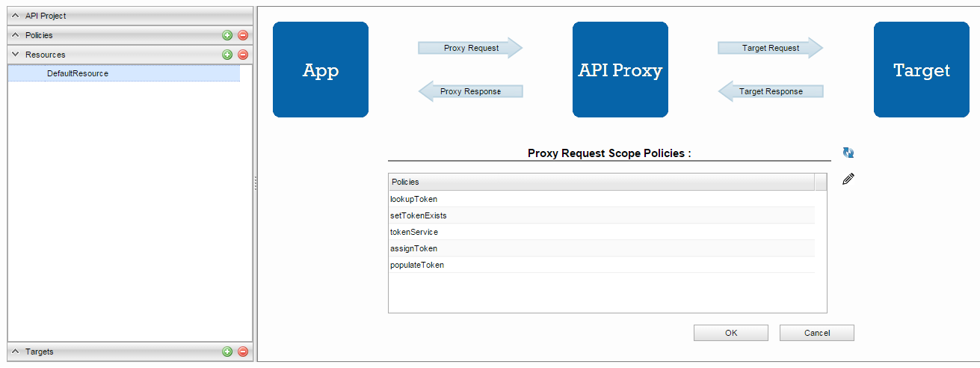Screen dimensions: 980x368
Task: Expand the Targets section chevron
Action: click(15, 352)
